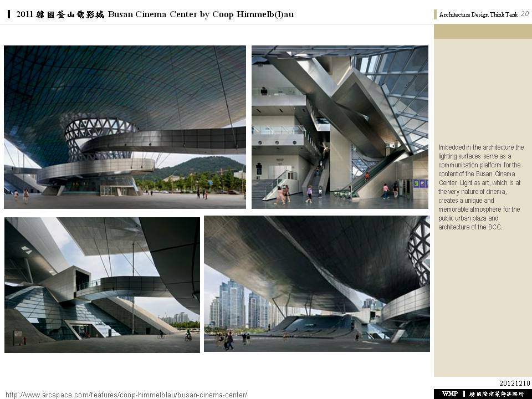The image size is (532, 399).
Task: Click the black bar marker before the slide title
Action: point(9,14)
